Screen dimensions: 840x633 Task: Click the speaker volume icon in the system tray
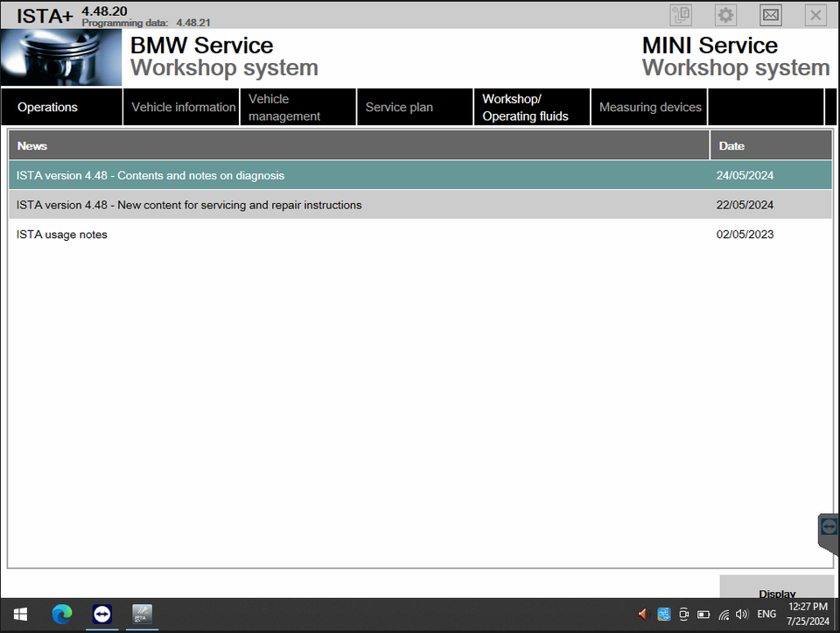[x=741, y=614]
